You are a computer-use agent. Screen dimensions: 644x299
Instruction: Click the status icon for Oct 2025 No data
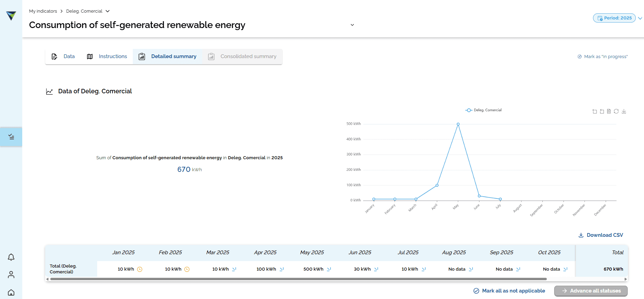(565, 269)
